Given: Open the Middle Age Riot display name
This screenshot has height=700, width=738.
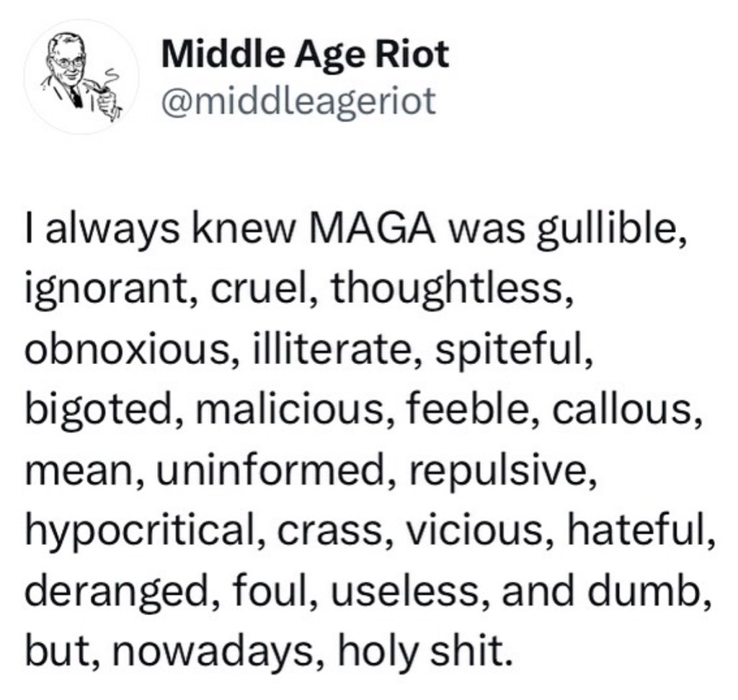Looking at the screenshot, I should click(306, 56).
